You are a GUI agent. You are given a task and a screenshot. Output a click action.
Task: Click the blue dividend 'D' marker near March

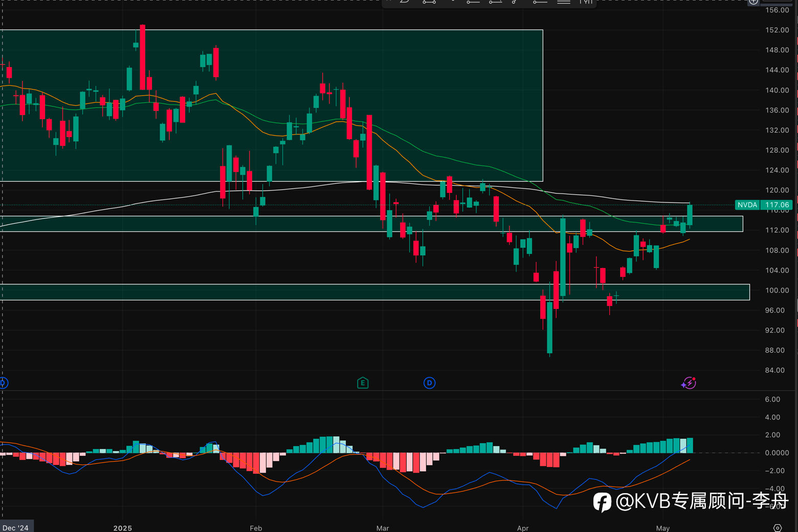pos(430,383)
